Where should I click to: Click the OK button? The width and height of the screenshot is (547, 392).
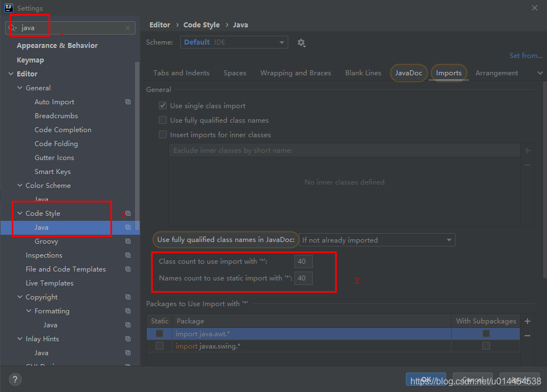pos(426,379)
